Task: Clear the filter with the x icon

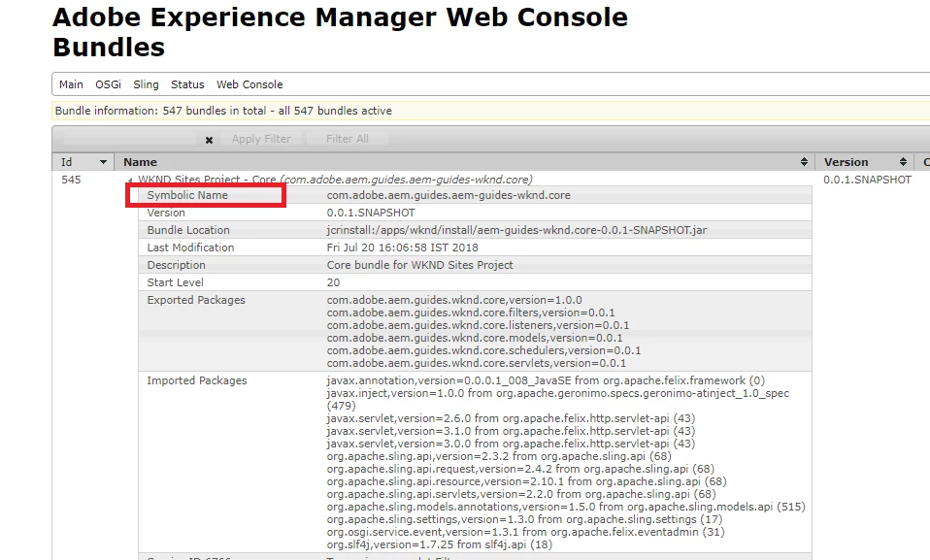Action: pos(209,140)
